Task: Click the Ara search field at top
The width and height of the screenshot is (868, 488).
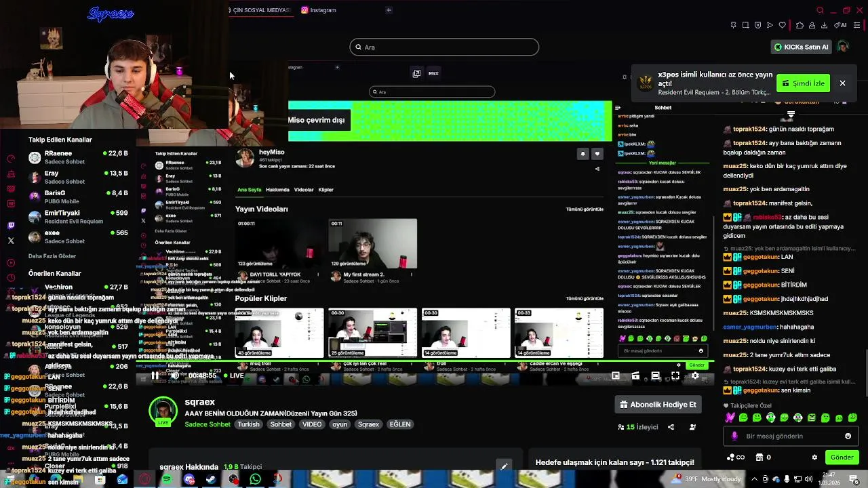Action: [444, 47]
